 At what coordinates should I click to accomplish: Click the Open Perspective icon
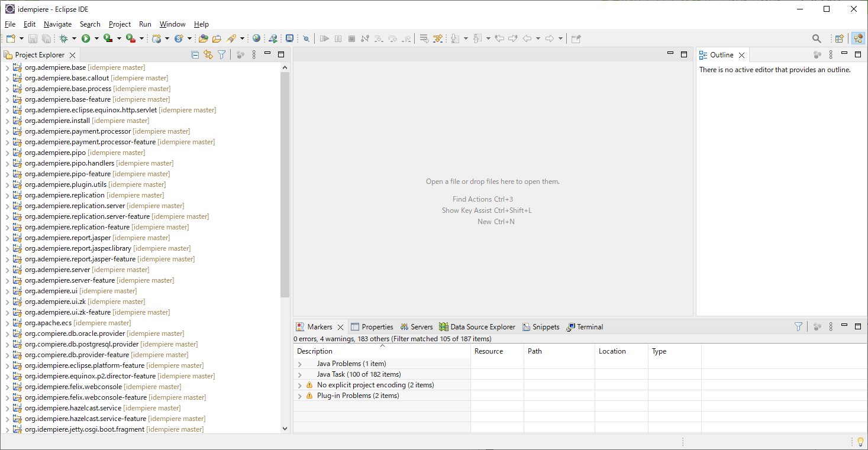pos(839,38)
